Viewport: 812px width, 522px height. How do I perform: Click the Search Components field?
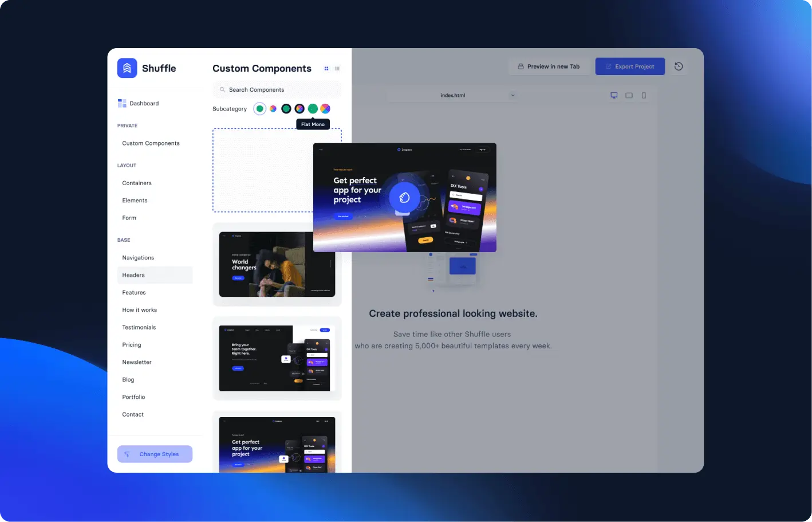coord(277,90)
